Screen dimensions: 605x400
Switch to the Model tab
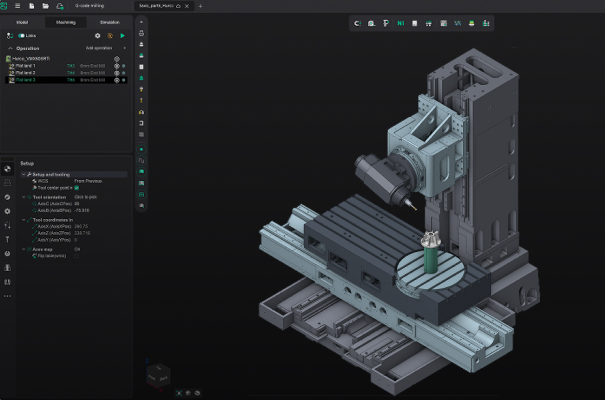(x=22, y=21)
